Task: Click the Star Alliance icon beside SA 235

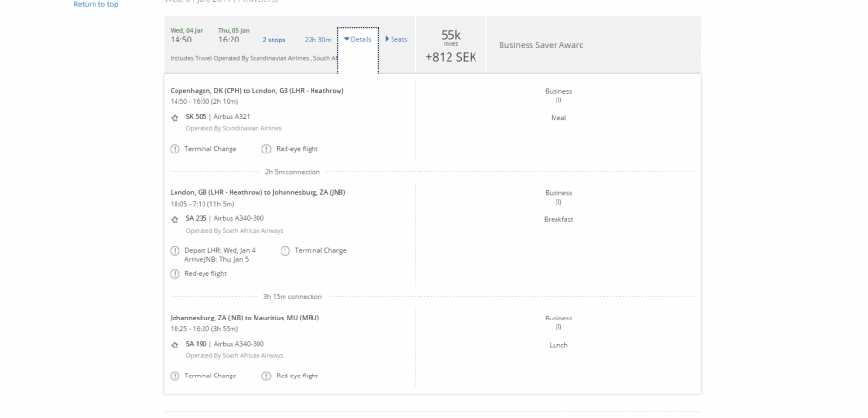Action: pyautogui.click(x=175, y=219)
